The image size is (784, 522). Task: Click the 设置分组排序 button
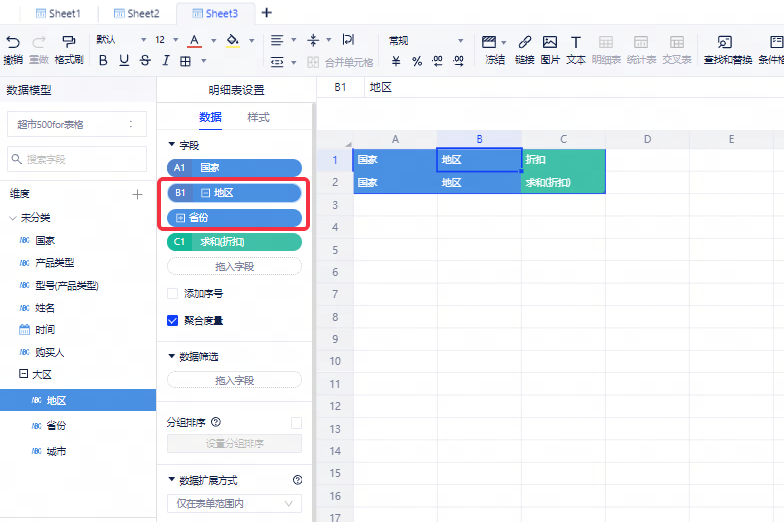(x=234, y=444)
